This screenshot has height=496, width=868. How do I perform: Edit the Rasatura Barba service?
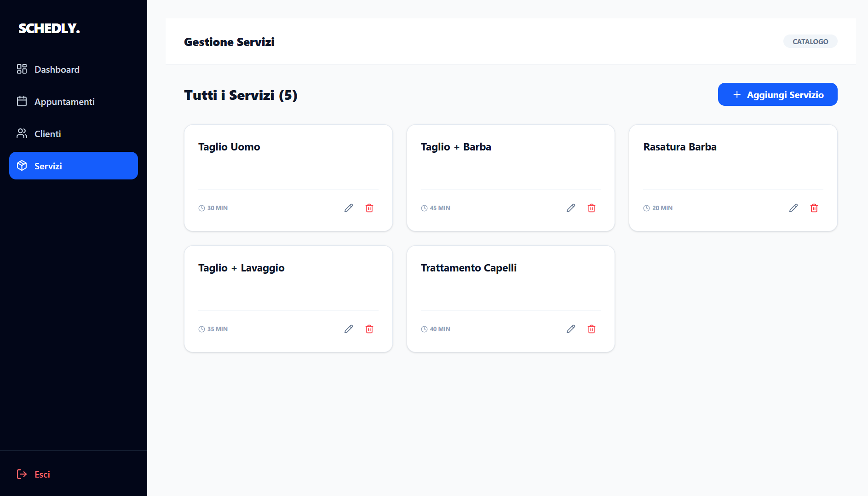point(793,208)
